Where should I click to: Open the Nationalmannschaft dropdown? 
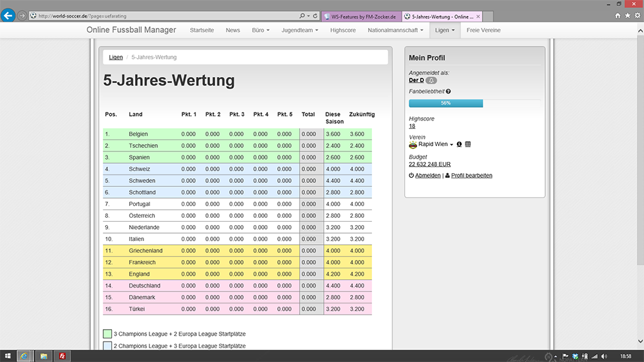[395, 30]
